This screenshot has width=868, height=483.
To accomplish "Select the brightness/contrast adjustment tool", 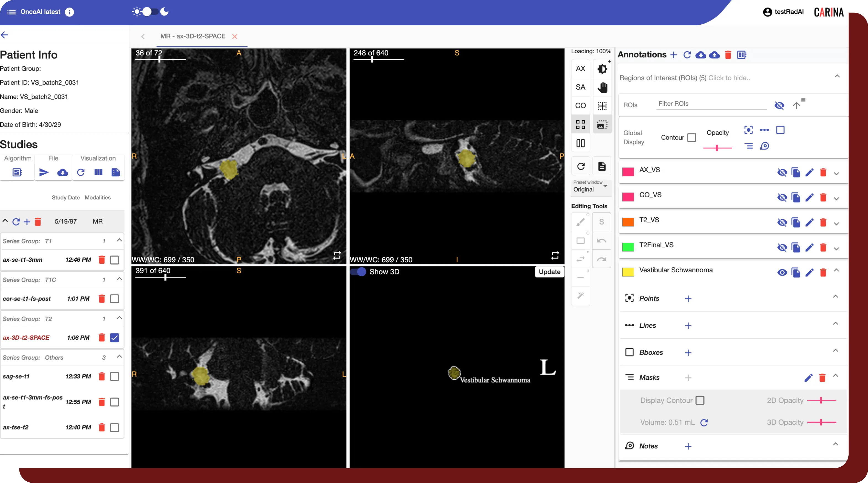I will click(x=602, y=68).
